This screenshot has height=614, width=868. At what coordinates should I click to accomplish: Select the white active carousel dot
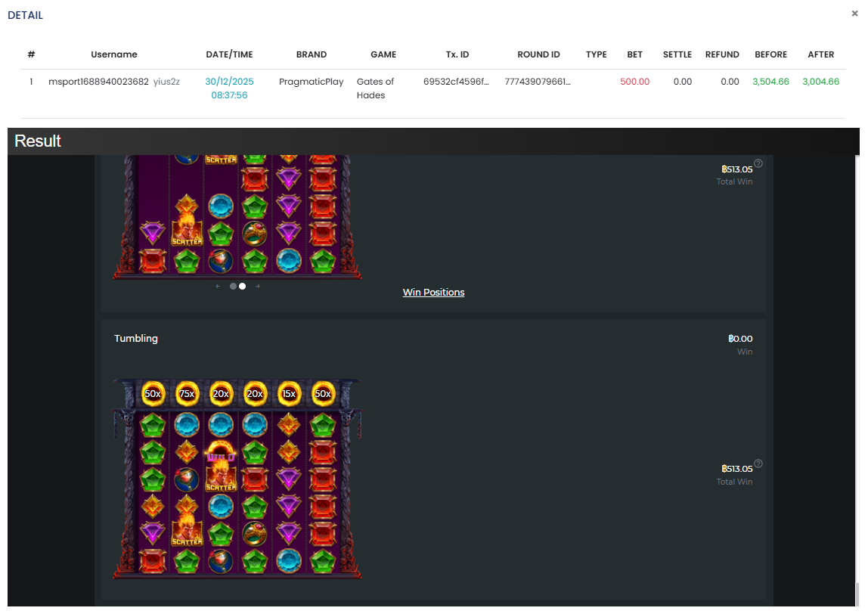[242, 287]
